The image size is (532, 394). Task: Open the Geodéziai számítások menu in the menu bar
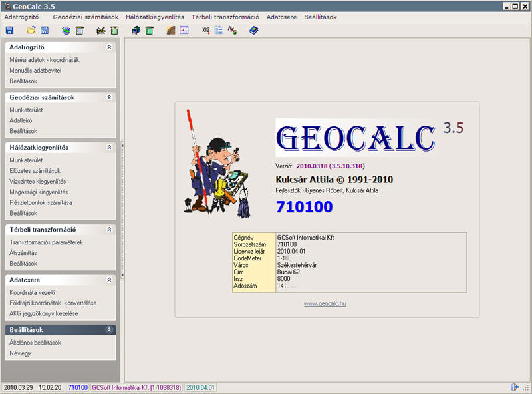[86, 17]
